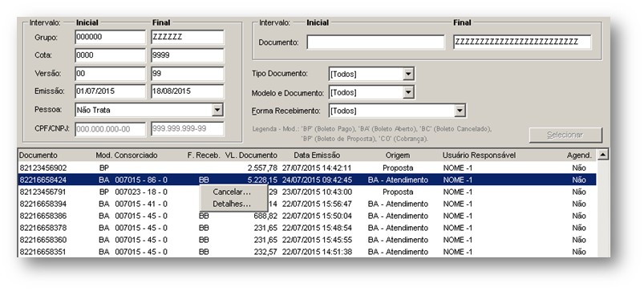Click the Selecionar button
Image resolution: width=644 pixels, height=291 pixels.
[565, 135]
